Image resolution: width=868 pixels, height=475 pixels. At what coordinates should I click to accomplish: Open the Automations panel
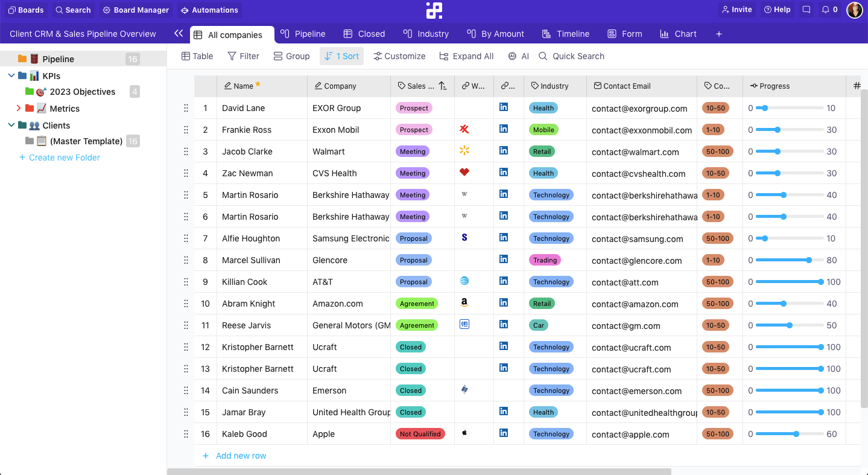[x=209, y=10]
